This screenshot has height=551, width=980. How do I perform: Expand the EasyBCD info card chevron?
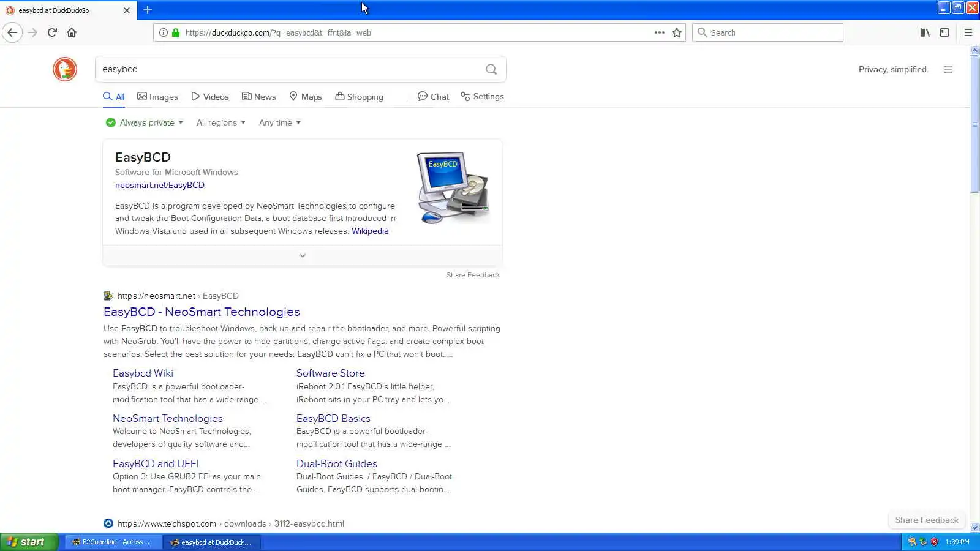pos(303,255)
